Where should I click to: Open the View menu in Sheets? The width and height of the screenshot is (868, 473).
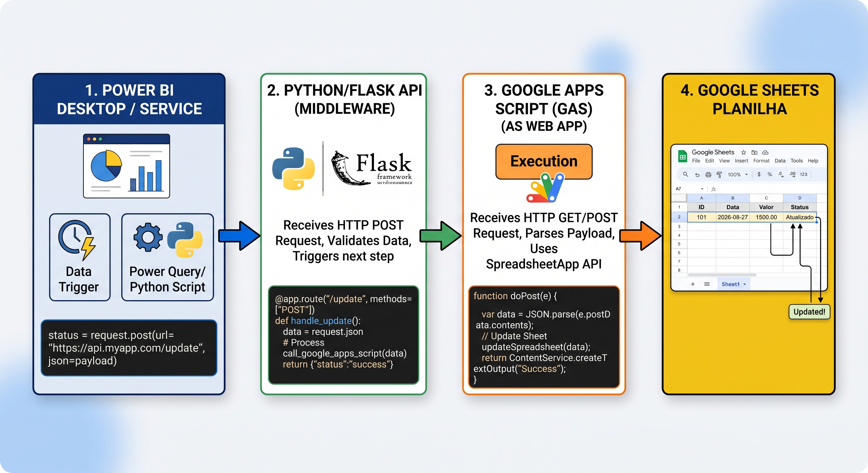pyautogui.click(x=724, y=161)
